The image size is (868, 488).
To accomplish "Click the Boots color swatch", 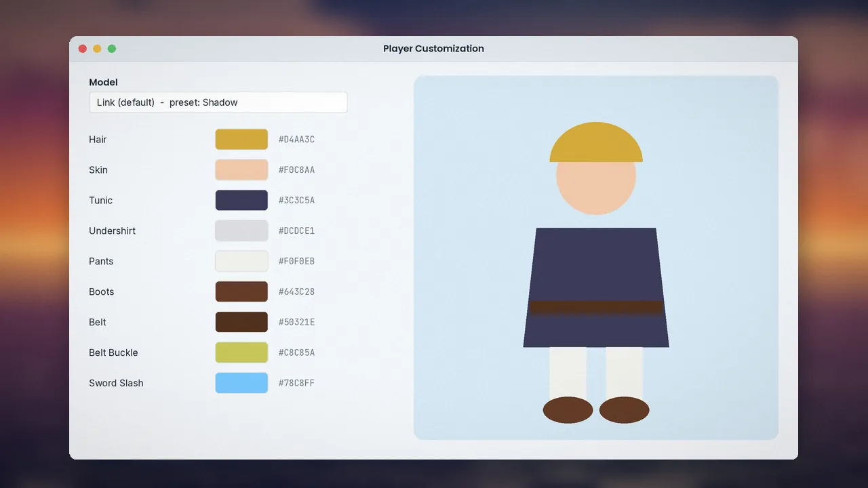I will [241, 292].
